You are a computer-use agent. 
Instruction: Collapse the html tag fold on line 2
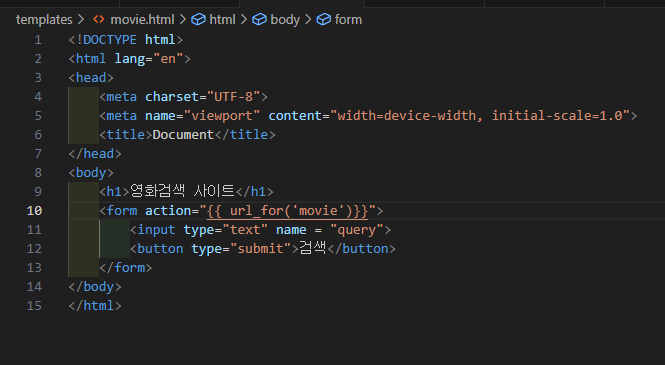point(58,59)
